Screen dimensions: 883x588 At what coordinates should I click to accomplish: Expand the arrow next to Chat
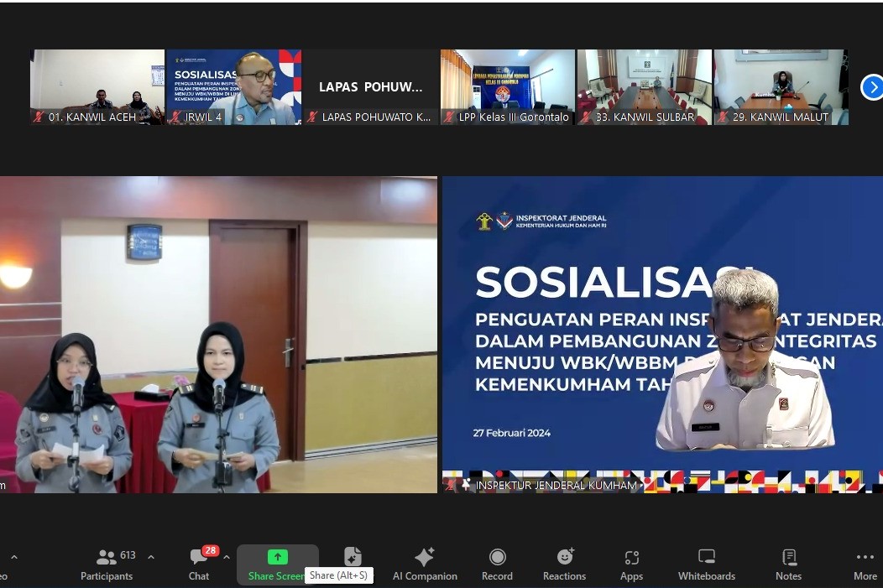tap(227, 557)
